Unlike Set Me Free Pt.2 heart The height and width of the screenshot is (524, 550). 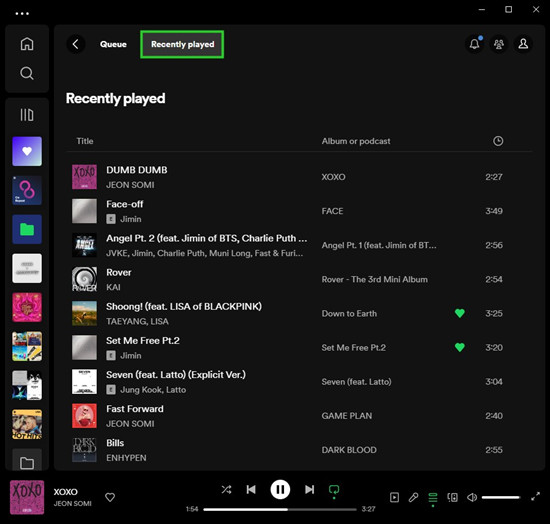click(460, 347)
